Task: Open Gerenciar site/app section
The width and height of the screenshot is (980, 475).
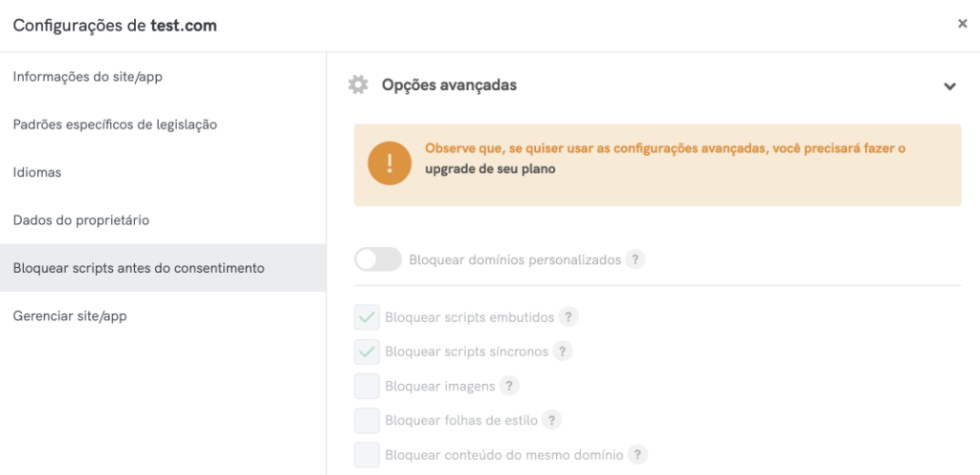Action: pyautogui.click(x=70, y=316)
